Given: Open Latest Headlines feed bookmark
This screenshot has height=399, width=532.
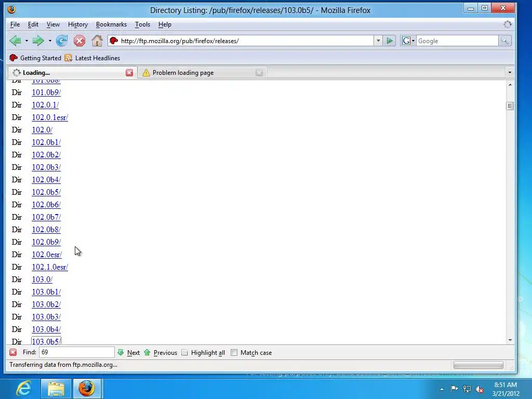Looking at the screenshot, I should coord(92,58).
